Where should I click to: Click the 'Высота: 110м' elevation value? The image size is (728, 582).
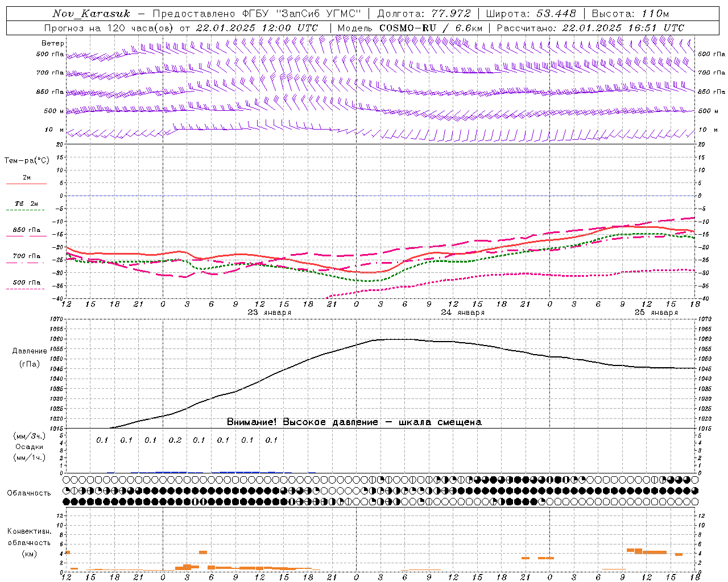(630, 14)
